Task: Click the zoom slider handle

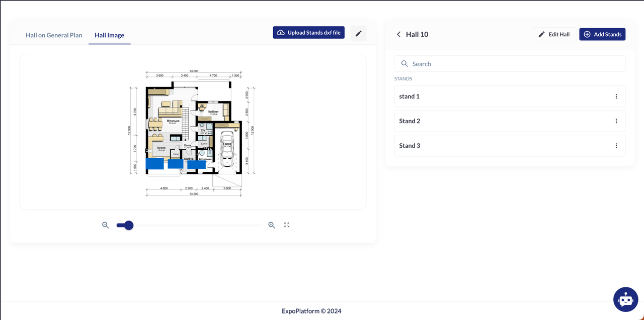Action: [x=129, y=225]
